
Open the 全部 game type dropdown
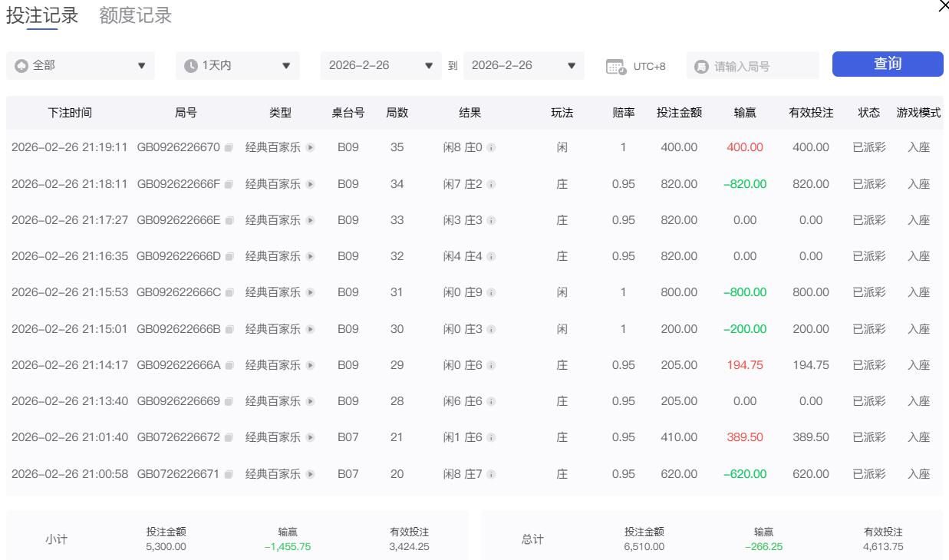[81, 66]
